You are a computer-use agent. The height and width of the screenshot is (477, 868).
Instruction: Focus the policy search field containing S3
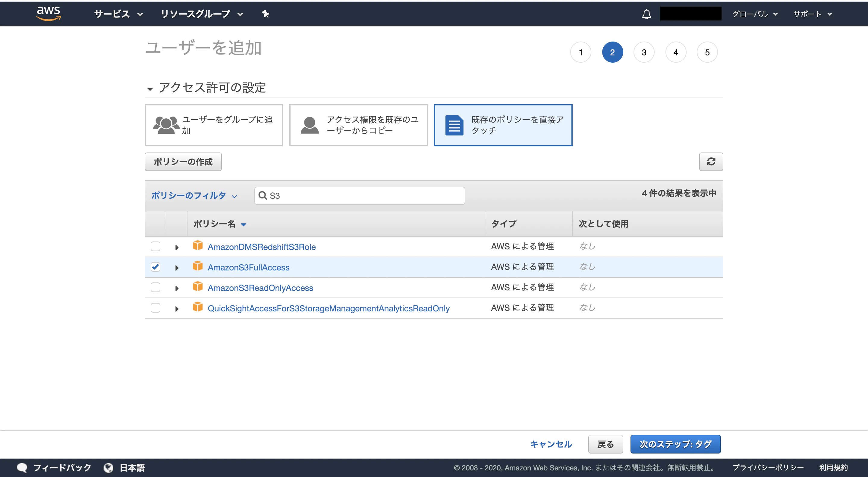click(x=360, y=195)
